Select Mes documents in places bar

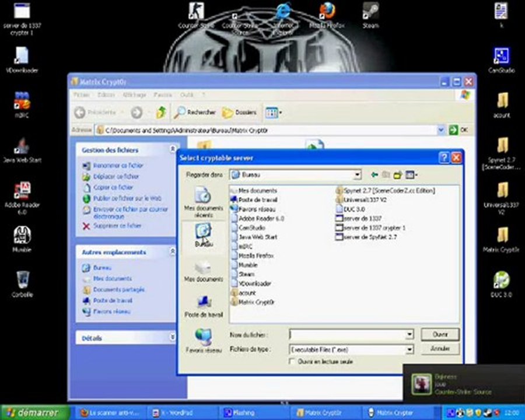tap(203, 271)
